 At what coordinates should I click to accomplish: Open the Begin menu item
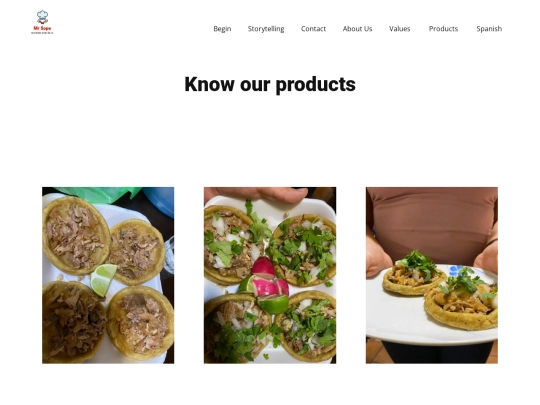point(222,29)
